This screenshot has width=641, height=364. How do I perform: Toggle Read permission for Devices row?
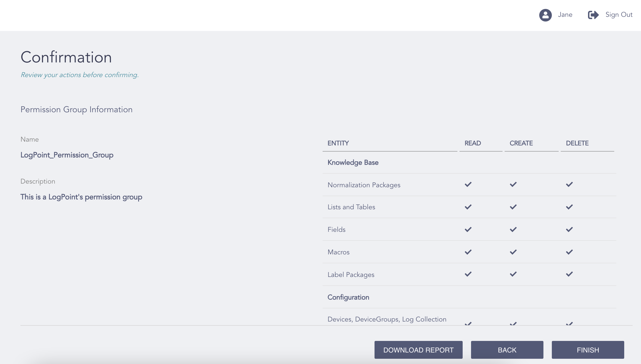click(468, 323)
